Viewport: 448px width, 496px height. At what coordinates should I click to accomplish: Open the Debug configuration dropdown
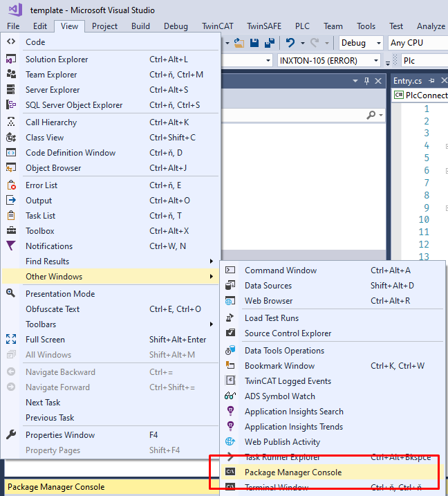361,43
